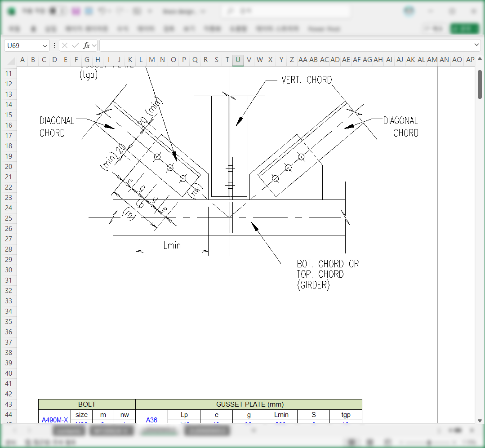Switch to the leftmost sheet tab

tap(69, 430)
